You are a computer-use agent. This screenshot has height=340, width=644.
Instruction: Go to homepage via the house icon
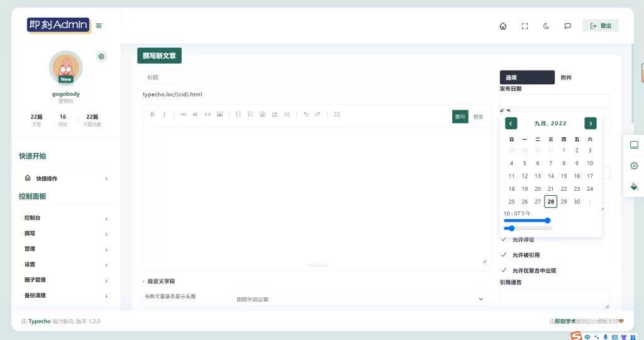coord(502,26)
